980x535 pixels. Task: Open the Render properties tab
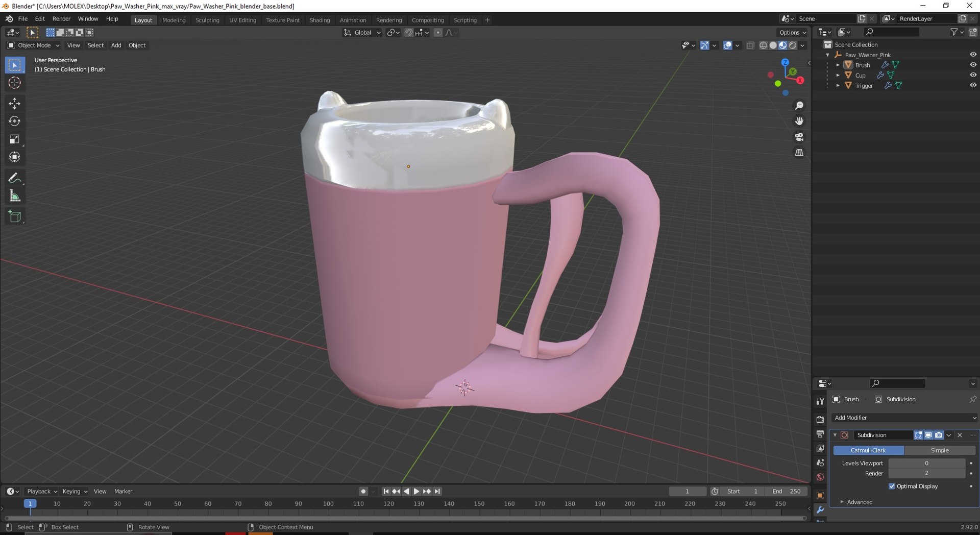click(820, 420)
